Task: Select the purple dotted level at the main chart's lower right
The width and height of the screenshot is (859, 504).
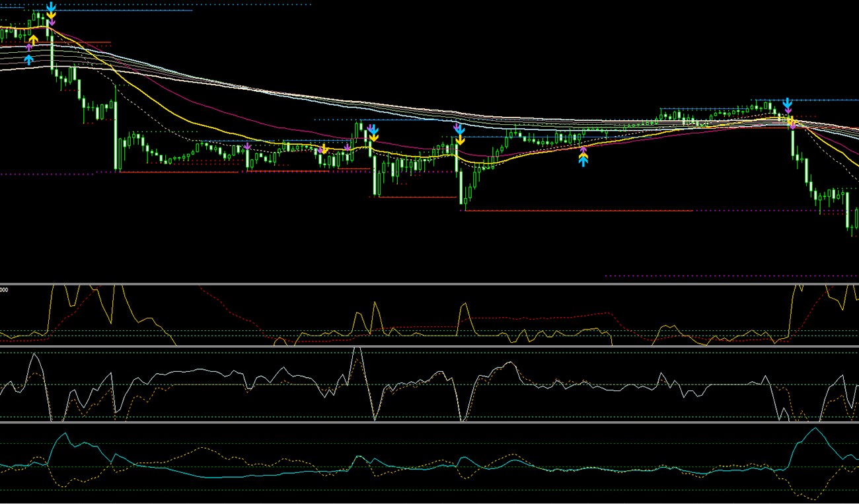Action: coord(731,276)
